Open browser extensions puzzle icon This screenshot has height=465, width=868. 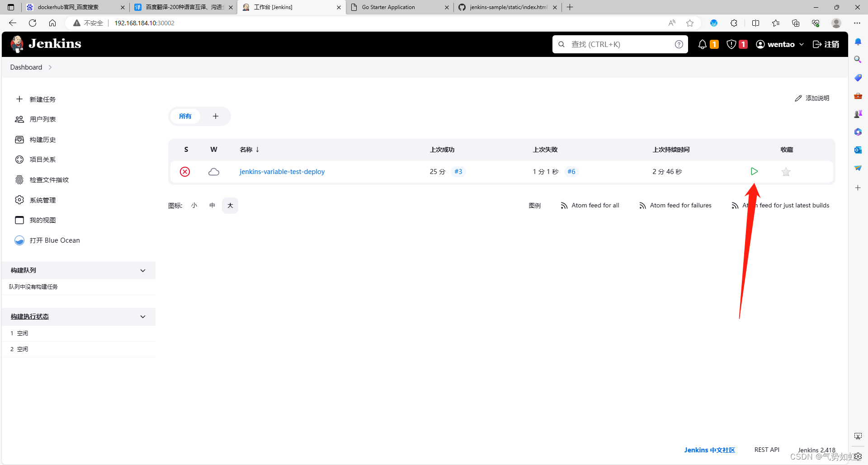pos(734,23)
